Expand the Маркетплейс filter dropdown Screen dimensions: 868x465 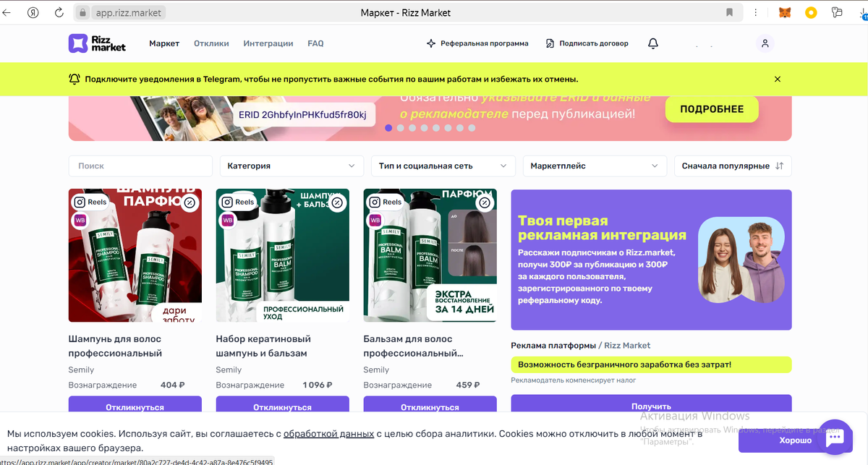pyautogui.click(x=595, y=166)
